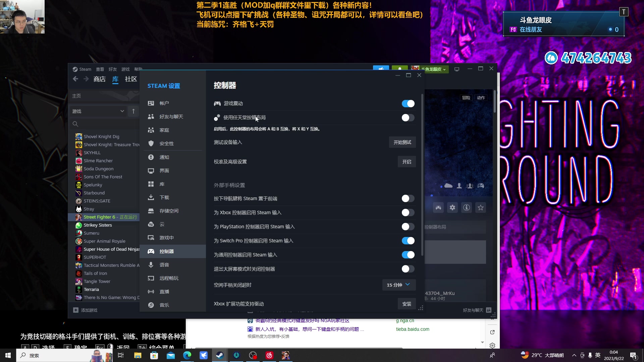Open File Explorer from taskbar
This screenshot has width=644, height=362.
[138, 355]
